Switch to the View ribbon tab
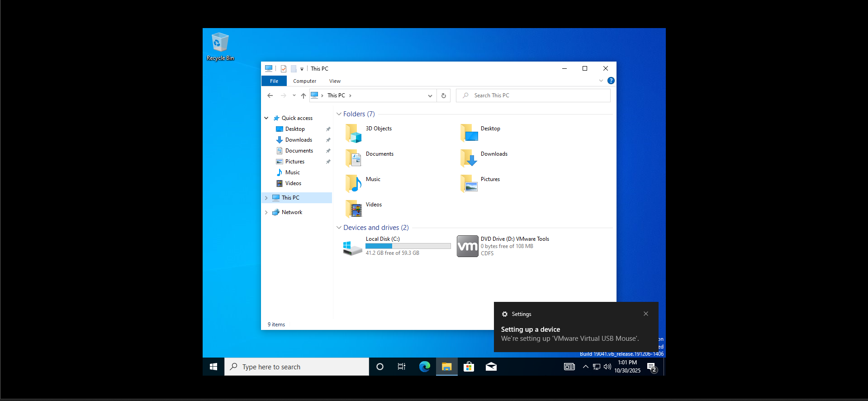The image size is (868, 401). tap(335, 81)
